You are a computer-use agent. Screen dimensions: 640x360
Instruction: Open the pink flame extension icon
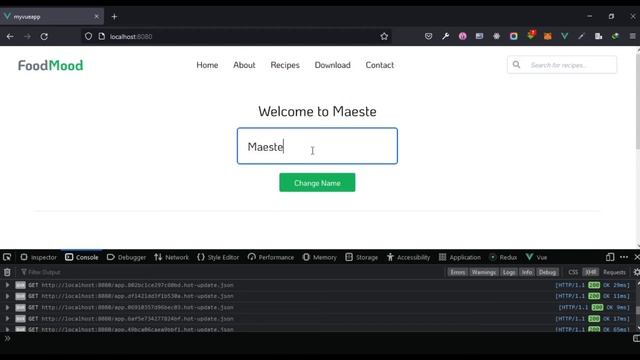tap(462, 36)
